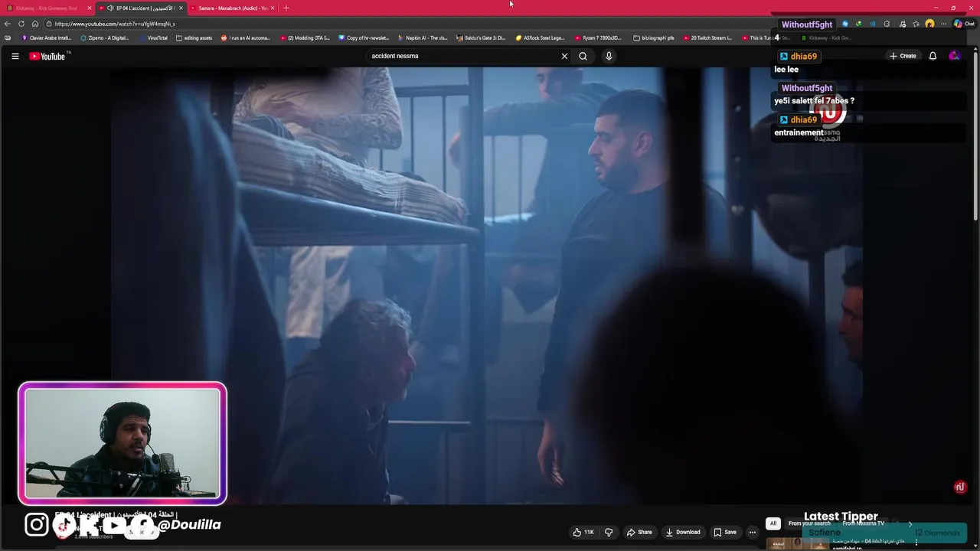Viewport: 980px width, 551px height.
Task: Share the video
Action: click(639, 532)
